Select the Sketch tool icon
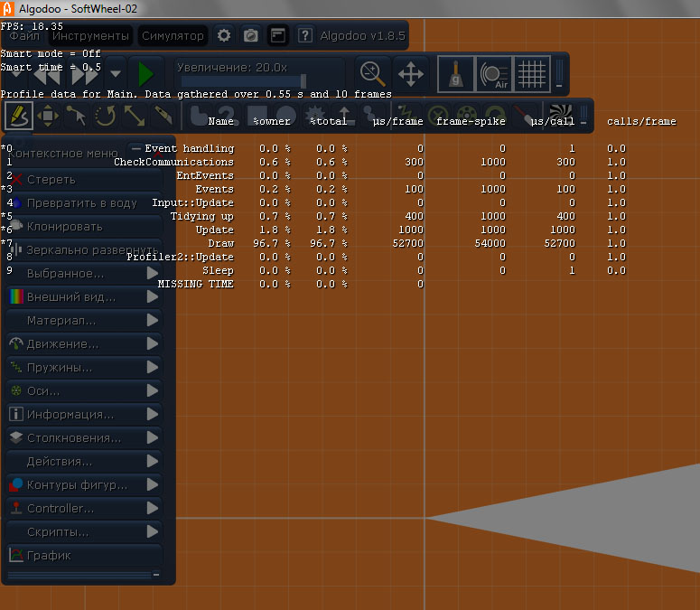This screenshot has width=700, height=610. point(19,116)
